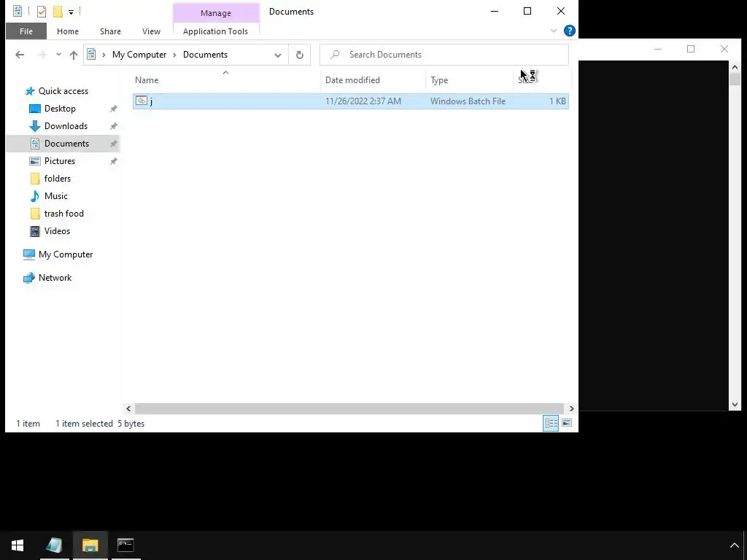The width and height of the screenshot is (747, 560).
Task: Switch to Large icons view toggle
Action: pos(567,423)
